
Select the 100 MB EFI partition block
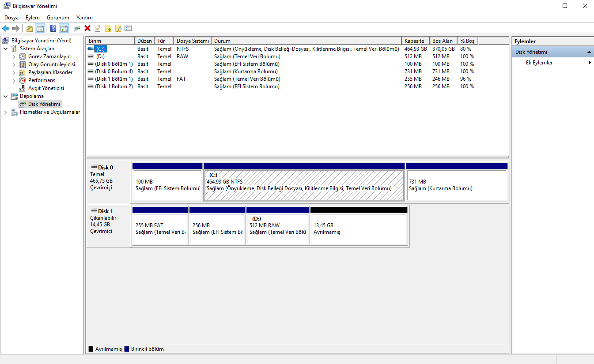167,182
